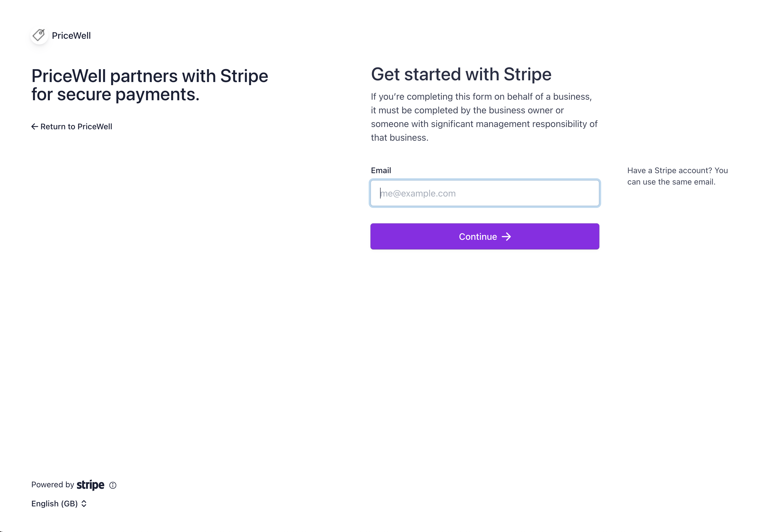Click the Continue button

(485, 237)
